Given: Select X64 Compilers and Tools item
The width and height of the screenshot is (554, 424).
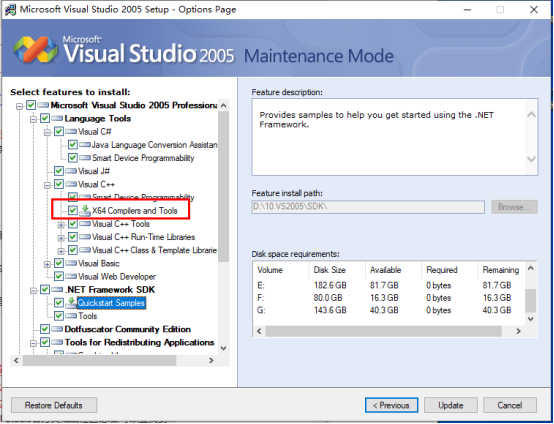Looking at the screenshot, I should pos(135,211).
